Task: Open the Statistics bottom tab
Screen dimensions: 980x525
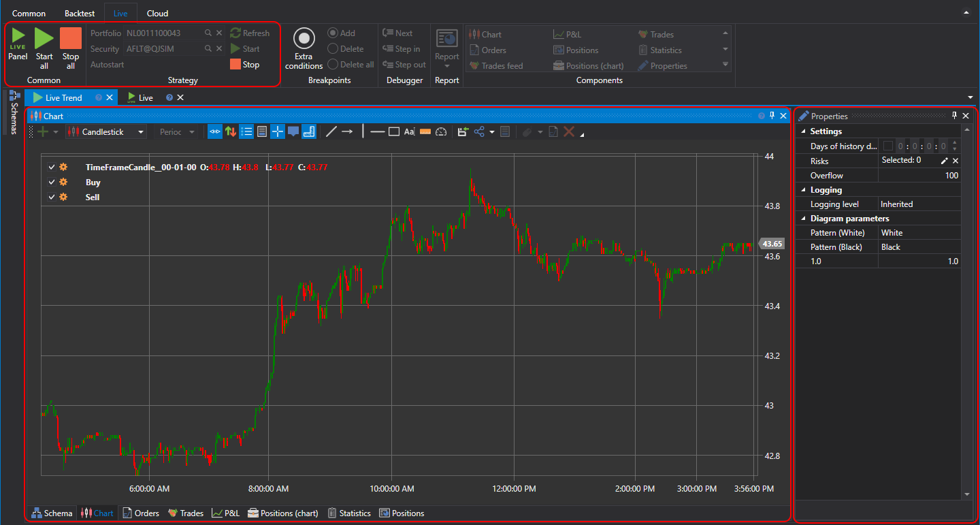Action: [x=348, y=513]
